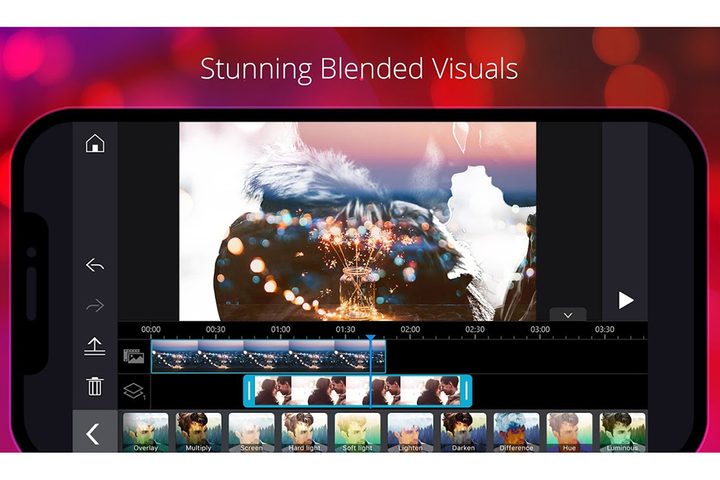
Task: Select the Luminous blend mode
Action: pyautogui.click(x=622, y=432)
